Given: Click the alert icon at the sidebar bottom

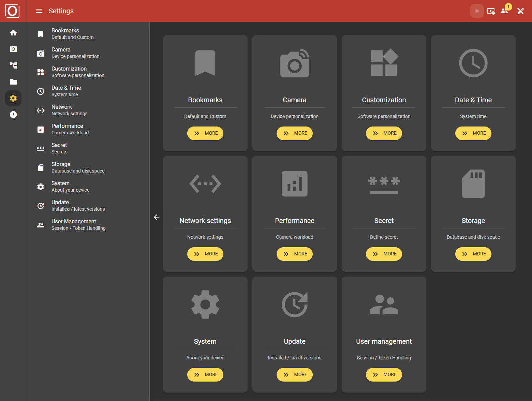Looking at the screenshot, I should click(x=13, y=114).
